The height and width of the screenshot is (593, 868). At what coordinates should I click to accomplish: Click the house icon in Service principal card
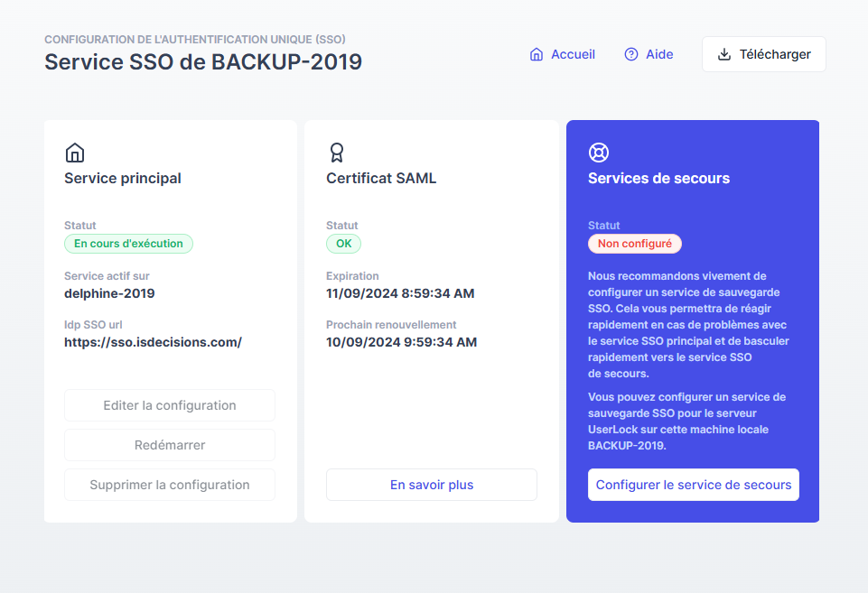click(76, 153)
